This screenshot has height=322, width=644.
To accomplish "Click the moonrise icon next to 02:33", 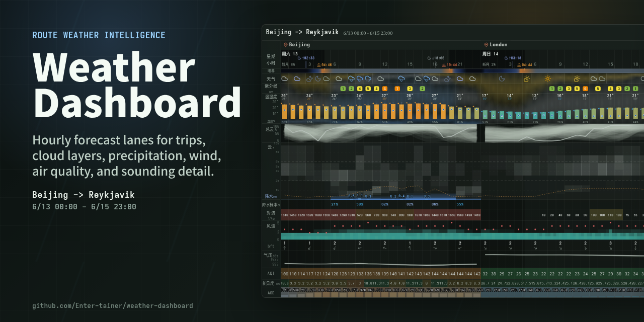I will point(299,58).
